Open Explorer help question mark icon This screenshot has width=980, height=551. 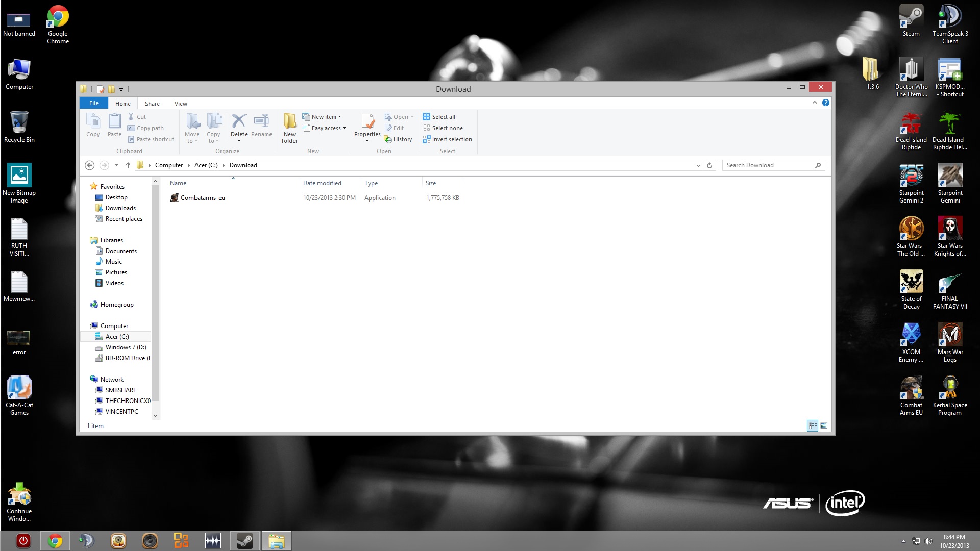click(x=826, y=103)
